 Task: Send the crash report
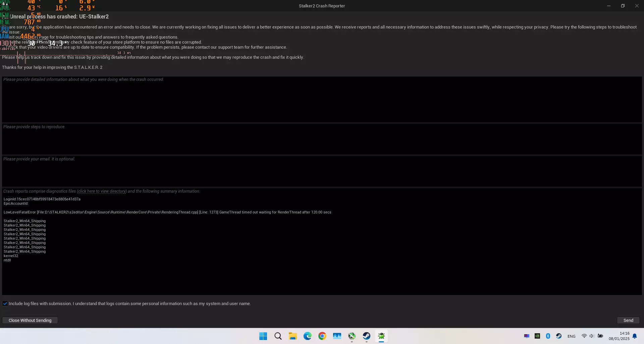point(628,320)
